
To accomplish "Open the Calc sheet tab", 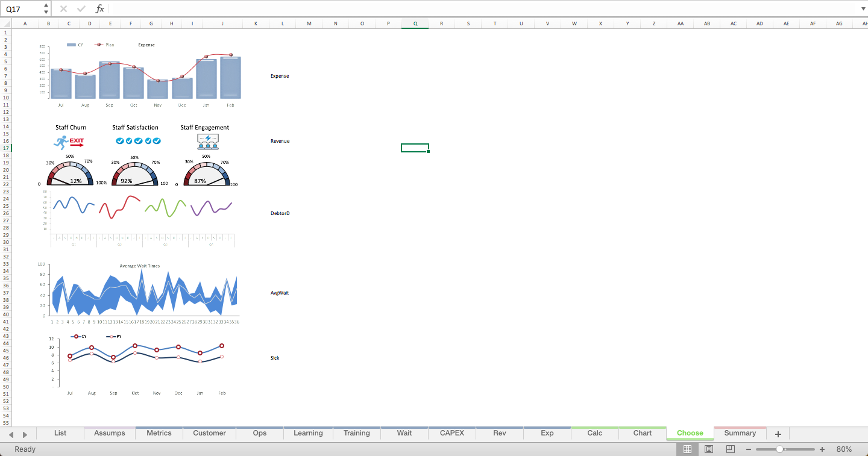I will click(x=595, y=433).
